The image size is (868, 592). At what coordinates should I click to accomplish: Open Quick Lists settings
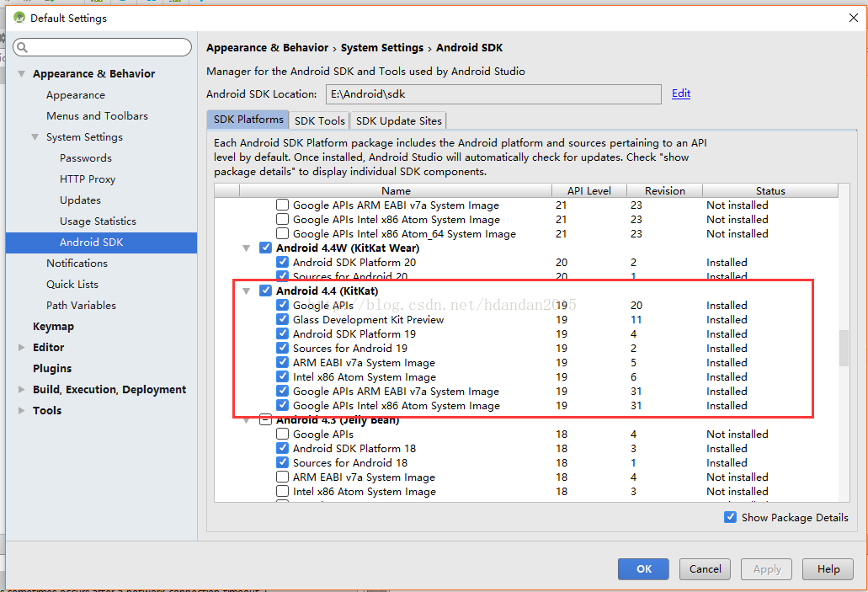(72, 284)
